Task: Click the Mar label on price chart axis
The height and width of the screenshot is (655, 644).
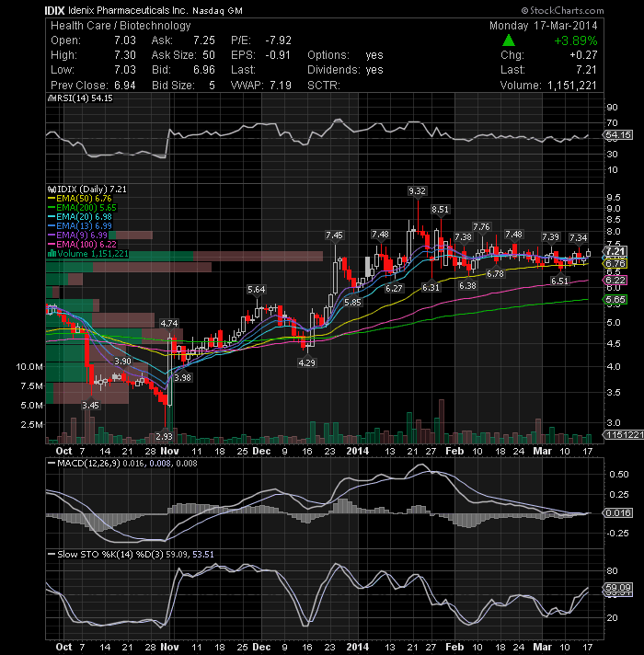Action: click(x=542, y=451)
